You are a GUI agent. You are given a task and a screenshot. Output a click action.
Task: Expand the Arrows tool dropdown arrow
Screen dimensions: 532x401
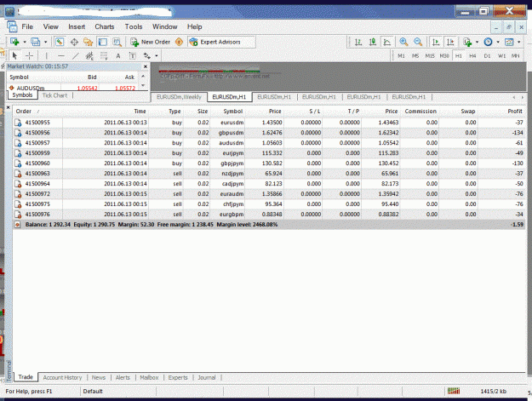click(x=157, y=55)
